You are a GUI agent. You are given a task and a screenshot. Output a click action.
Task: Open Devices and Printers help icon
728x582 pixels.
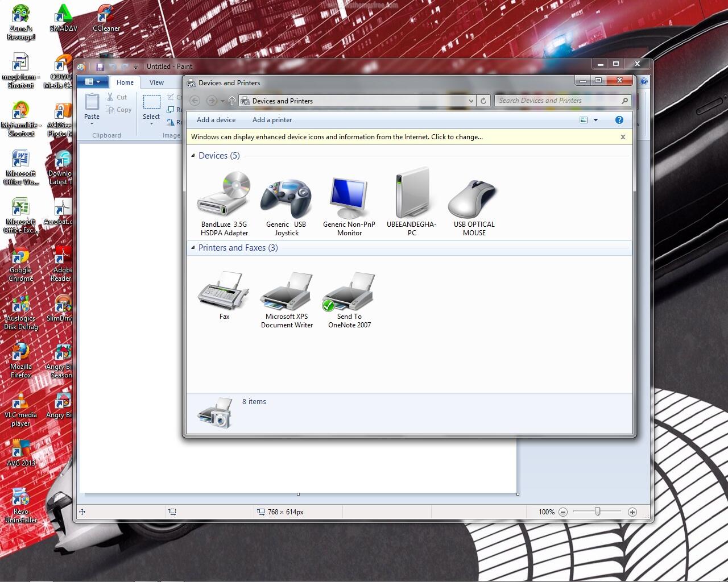click(x=619, y=120)
